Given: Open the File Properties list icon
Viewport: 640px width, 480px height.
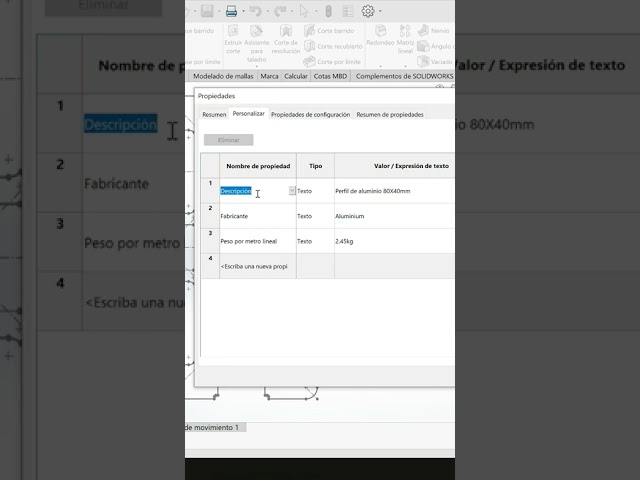Looking at the screenshot, I should (x=348, y=11).
